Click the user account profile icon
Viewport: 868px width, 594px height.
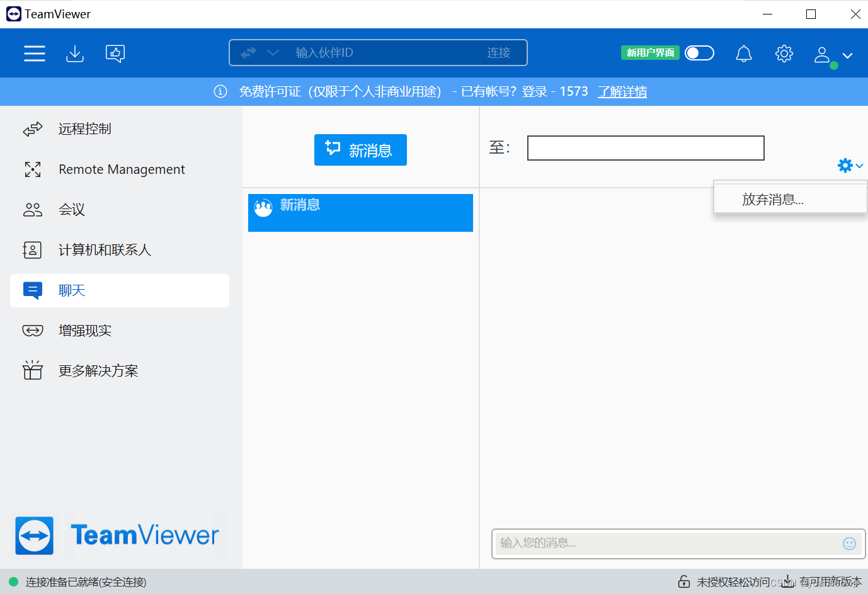tap(823, 55)
